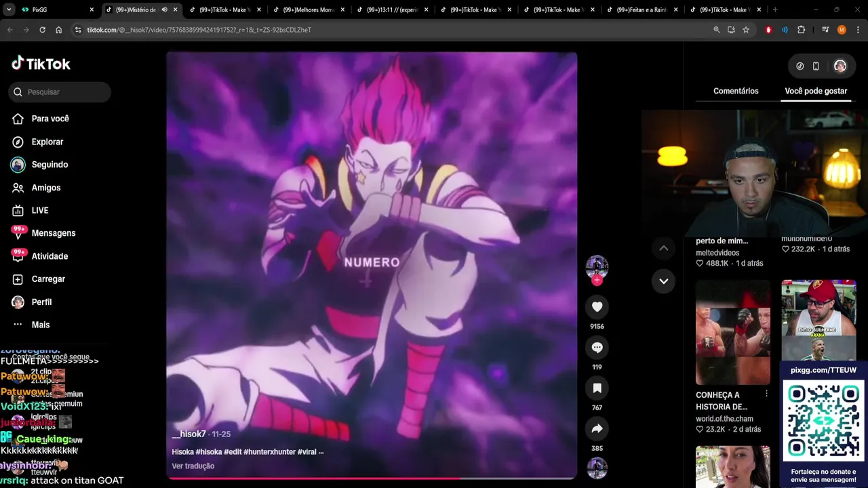Open comments via speech bubble icon
This screenshot has width=868, height=488.
click(x=597, y=348)
